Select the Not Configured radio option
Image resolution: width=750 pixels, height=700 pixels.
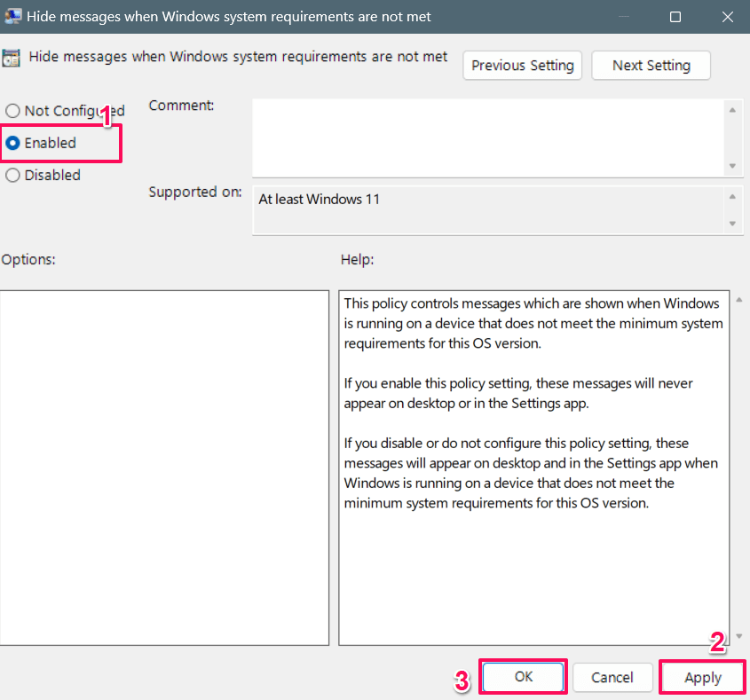point(12,111)
